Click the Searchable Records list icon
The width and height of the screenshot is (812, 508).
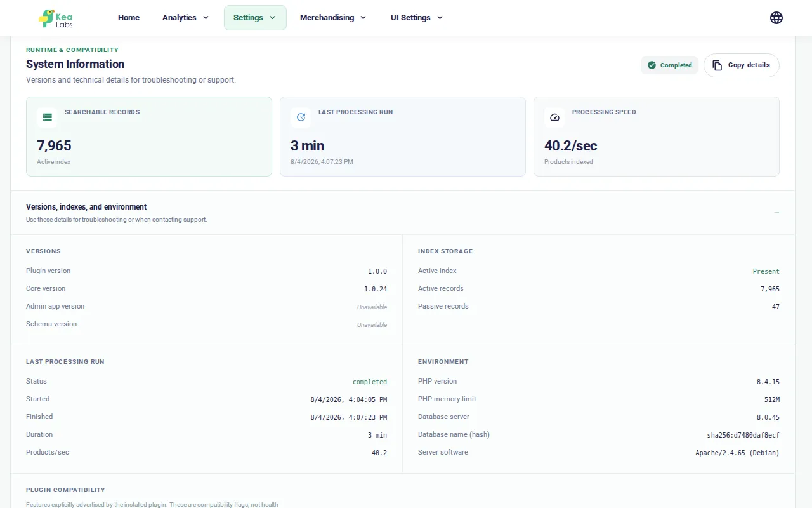[x=47, y=117]
